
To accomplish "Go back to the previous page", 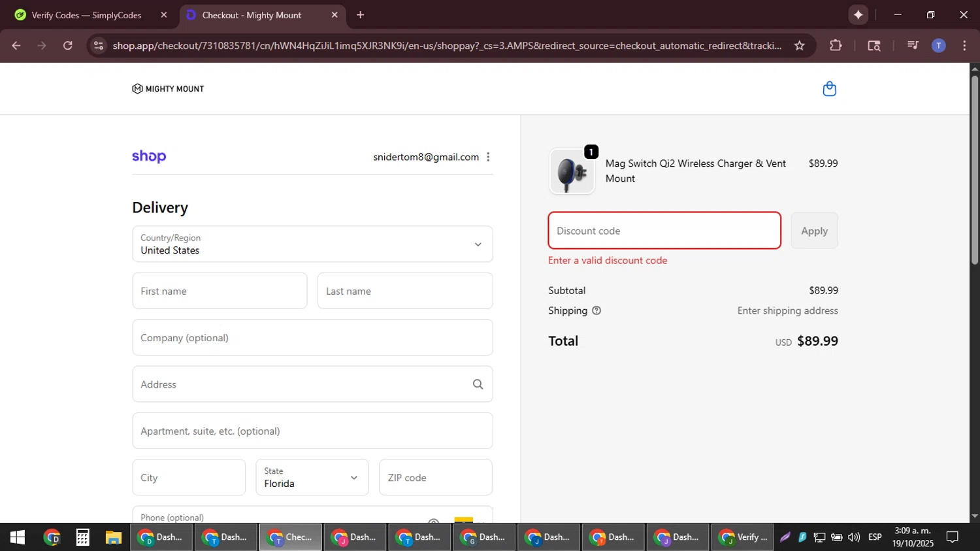I will (16, 46).
